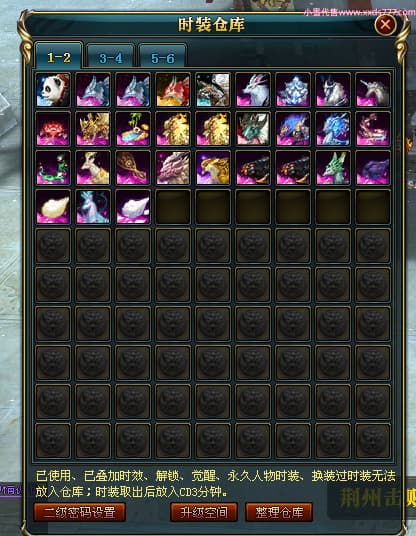
Task: Click the cream feather wing item
Action: (x=53, y=207)
